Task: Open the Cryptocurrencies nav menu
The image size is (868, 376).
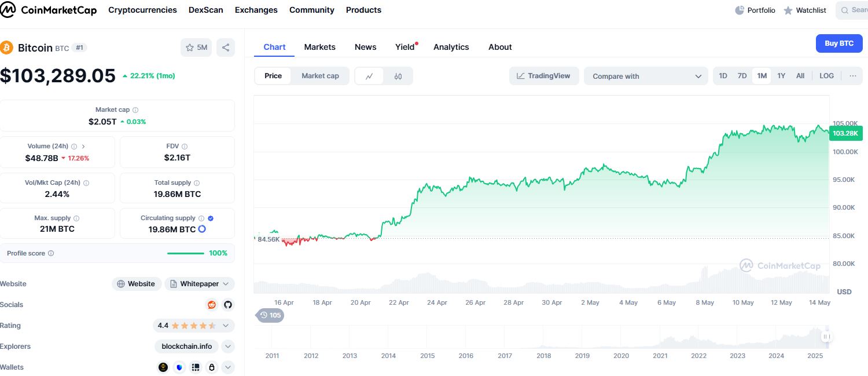Action: (142, 10)
